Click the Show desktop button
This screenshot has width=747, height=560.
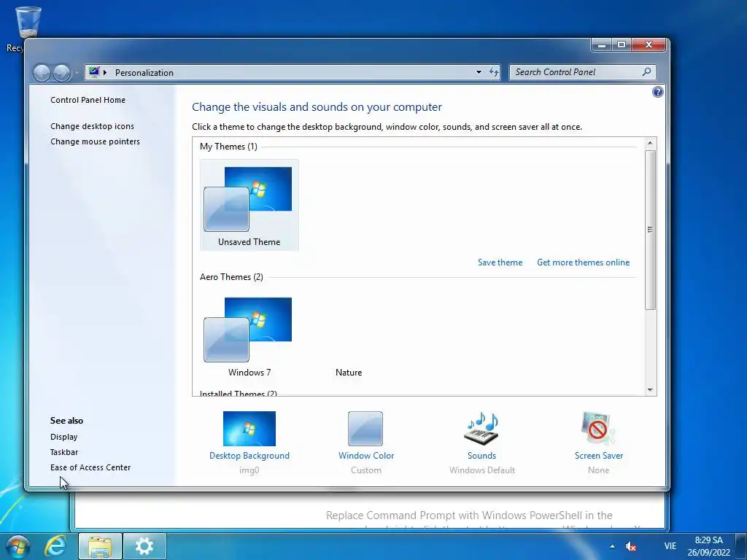click(x=741, y=546)
